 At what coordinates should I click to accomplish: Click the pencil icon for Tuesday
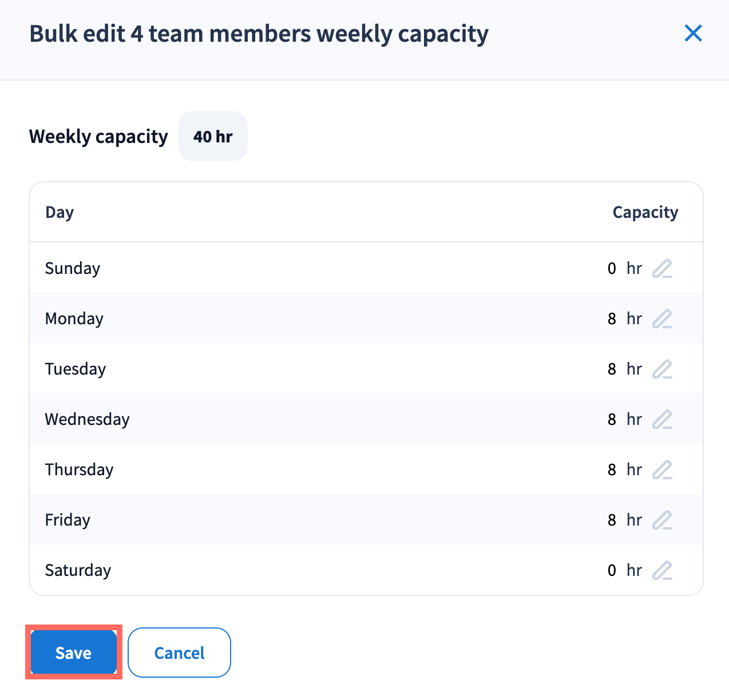click(662, 369)
